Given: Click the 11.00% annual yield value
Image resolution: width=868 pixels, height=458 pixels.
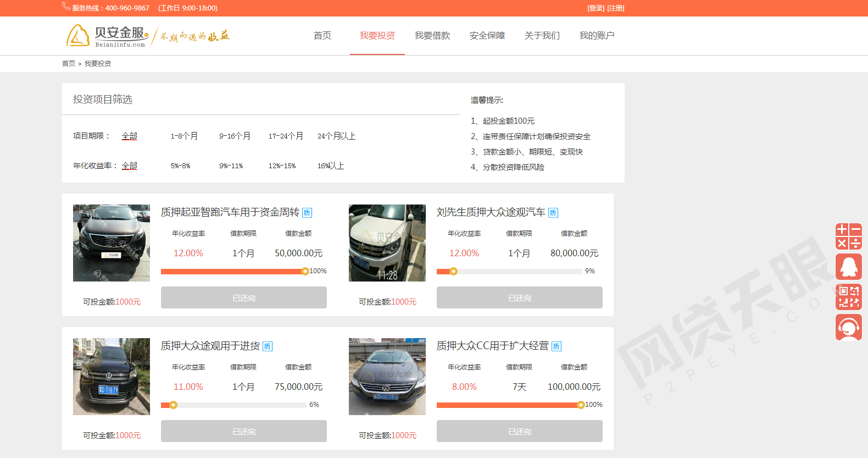Looking at the screenshot, I should [x=188, y=387].
